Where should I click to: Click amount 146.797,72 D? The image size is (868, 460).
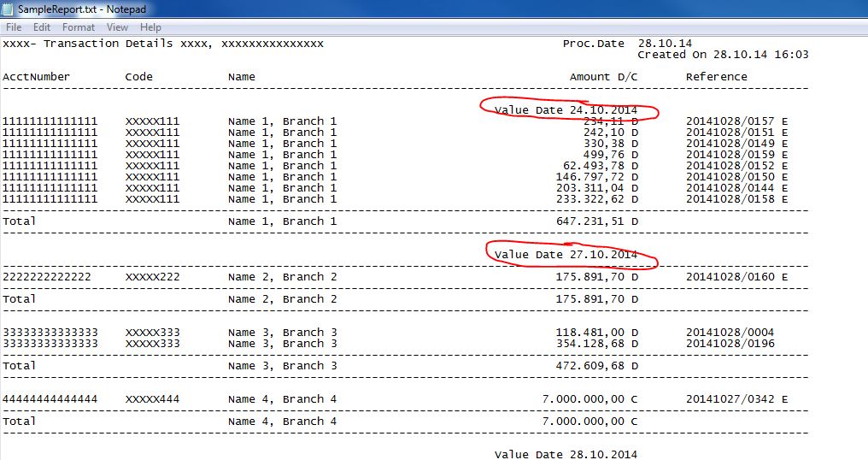pyautogui.click(x=597, y=177)
